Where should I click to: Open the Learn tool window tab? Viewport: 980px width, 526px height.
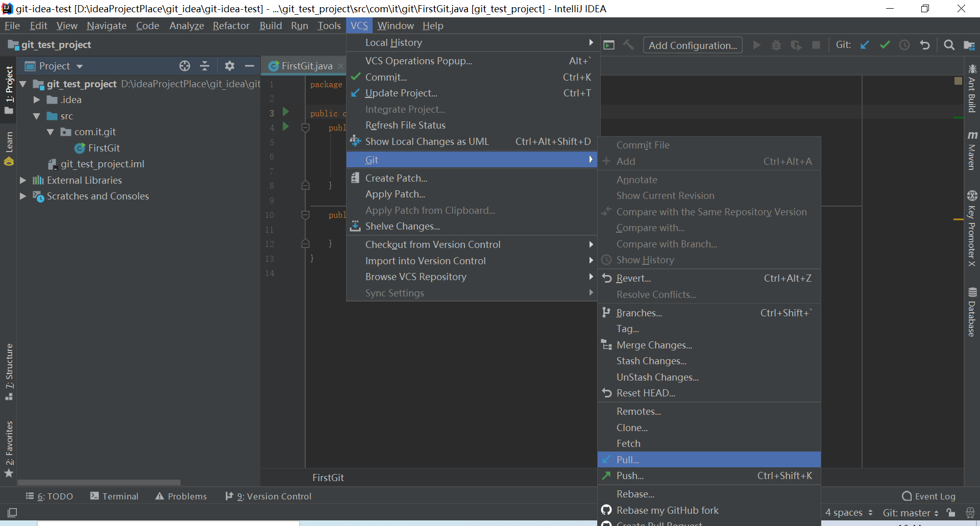point(9,149)
